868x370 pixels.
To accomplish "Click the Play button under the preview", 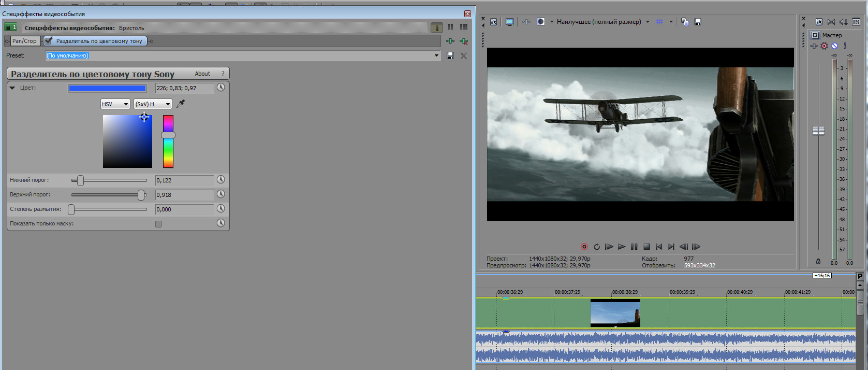I will tap(622, 247).
